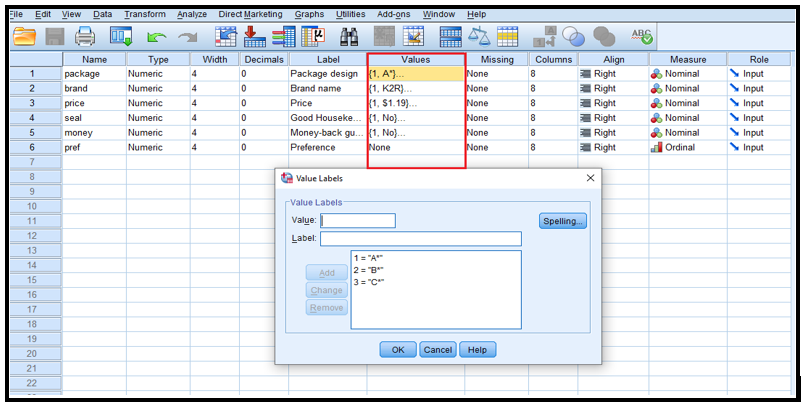Click Numeric type cell of seal row
The width and height of the screenshot is (807, 410).
pos(158,118)
